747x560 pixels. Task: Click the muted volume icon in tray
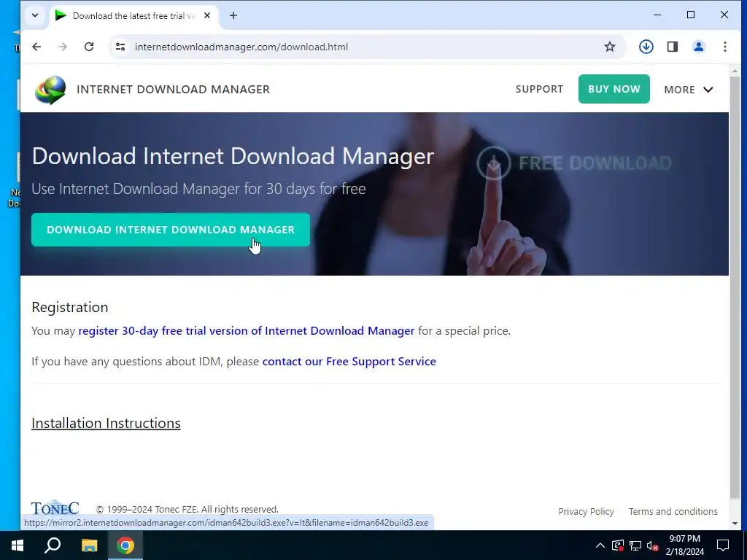[x=653, y=545]
